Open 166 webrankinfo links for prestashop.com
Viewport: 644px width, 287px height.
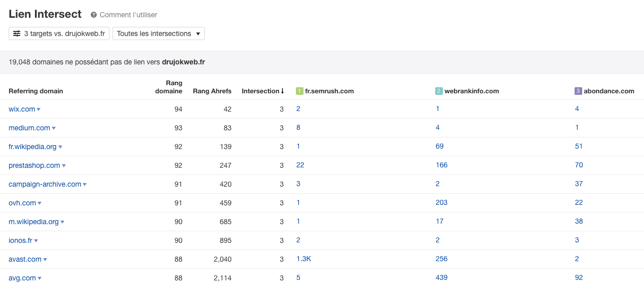(441, 165)
